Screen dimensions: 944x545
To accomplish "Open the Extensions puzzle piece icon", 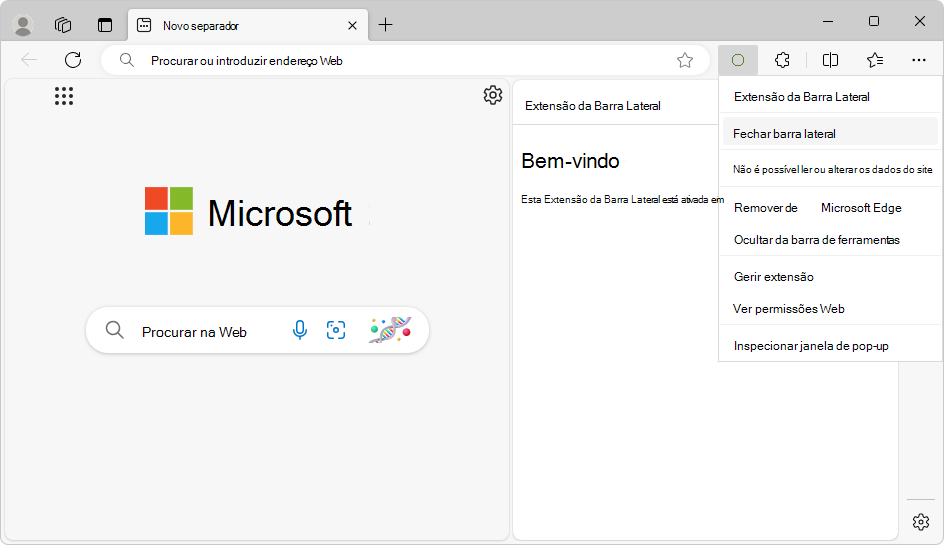I will (782, 60).
